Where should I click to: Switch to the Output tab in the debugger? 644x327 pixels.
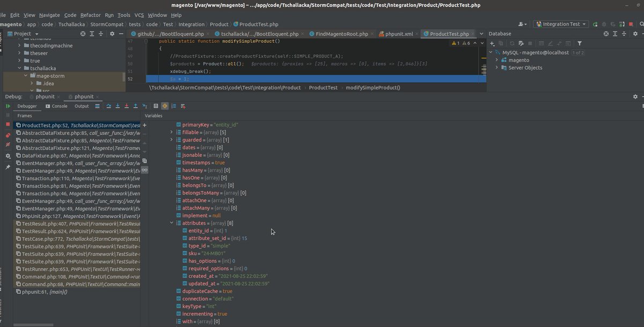click(82, 106)
